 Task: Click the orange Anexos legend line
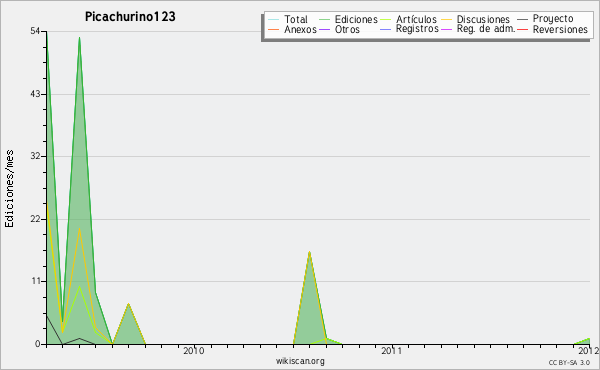tap(274, 29)
